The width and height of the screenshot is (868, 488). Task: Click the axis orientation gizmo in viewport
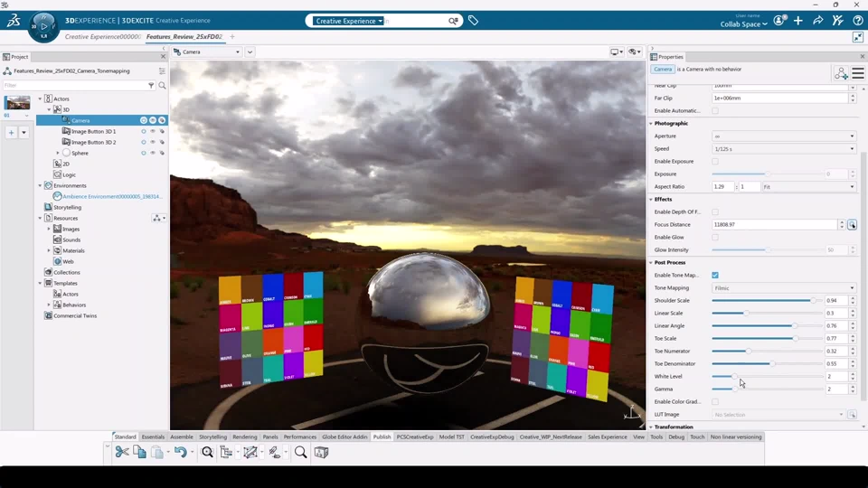click(632, 412)
